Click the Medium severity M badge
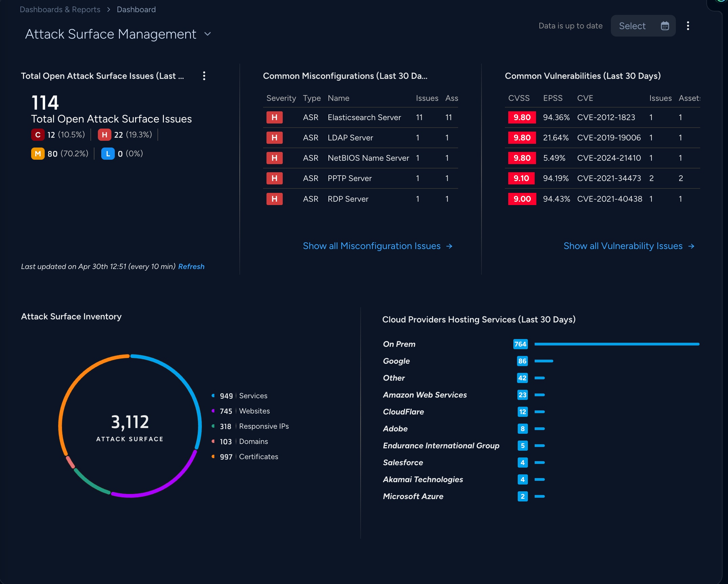This screenshot has width=728, height=584. tap(38, 154)
